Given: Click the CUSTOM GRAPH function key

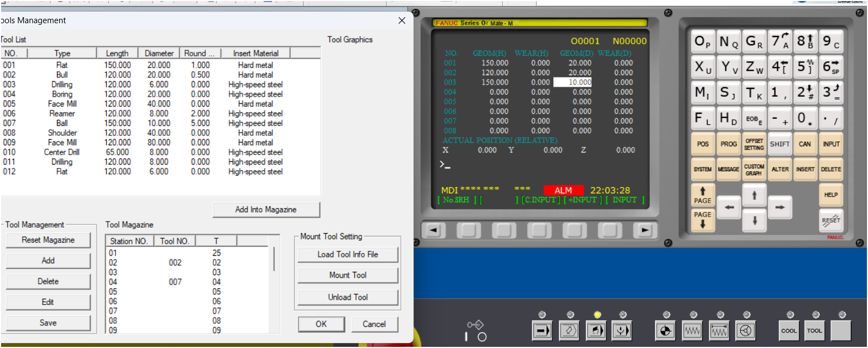Looking at the screenshot, I should (x=754, y=169).
